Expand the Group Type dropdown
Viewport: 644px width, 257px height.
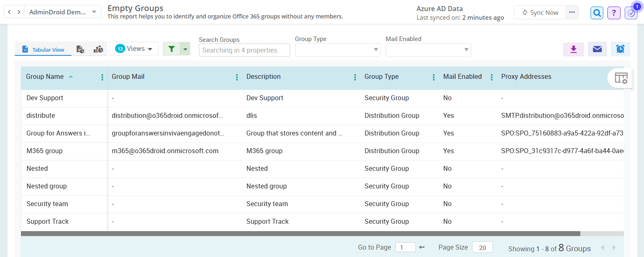coord(337,50)
